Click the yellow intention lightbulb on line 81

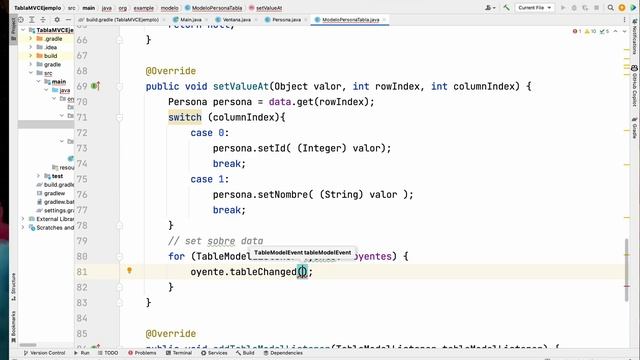(129, 270)
